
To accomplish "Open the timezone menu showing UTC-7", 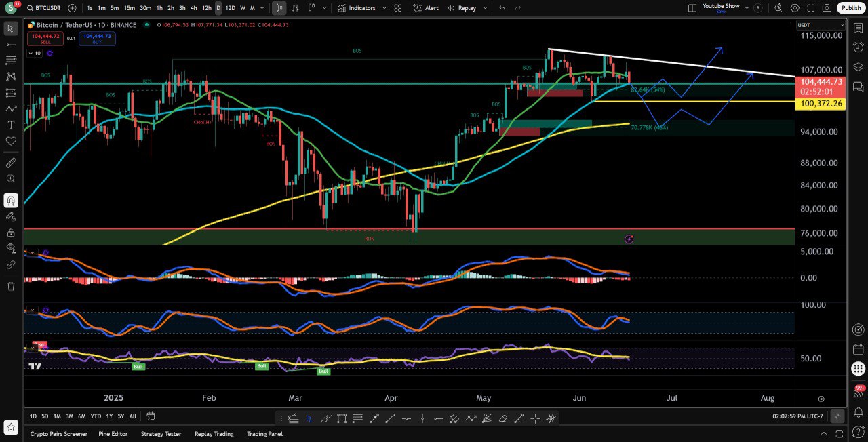I will coord(797,416).
